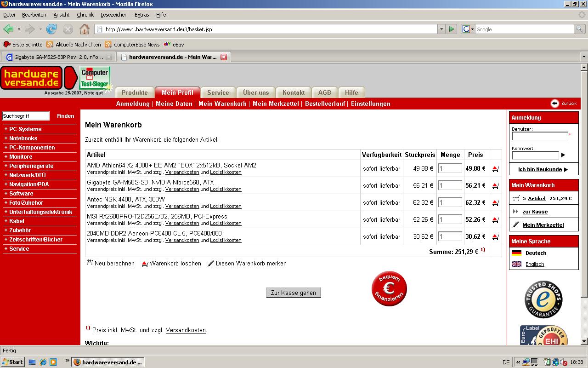Close the Gigabyte GA-M52S-S3P tab
The image size is (588, 368).
tap(109, 57)
